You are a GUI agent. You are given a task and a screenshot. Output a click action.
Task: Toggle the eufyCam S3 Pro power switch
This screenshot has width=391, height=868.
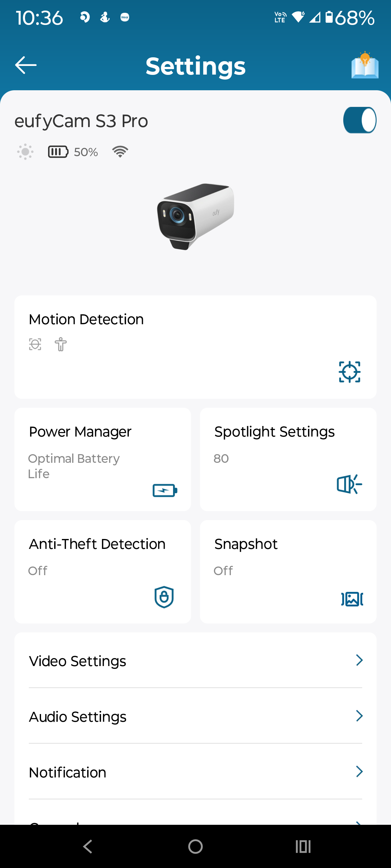[x=359, y=120]
